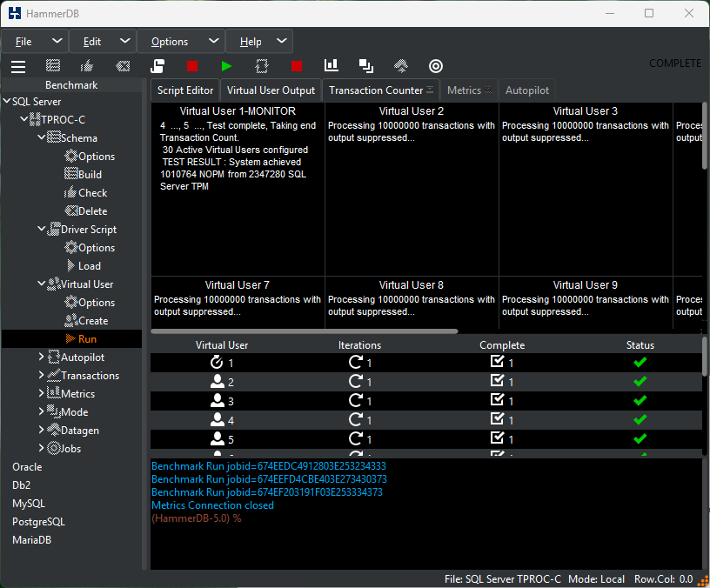The height and width of the screenshot is (588, 710).
Task: Collapse the TPROC-C tree node
Action: coord(24,119)
